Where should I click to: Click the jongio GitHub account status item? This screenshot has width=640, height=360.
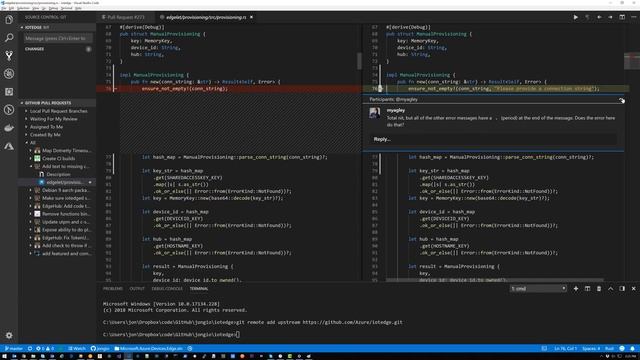pos(100,349)
